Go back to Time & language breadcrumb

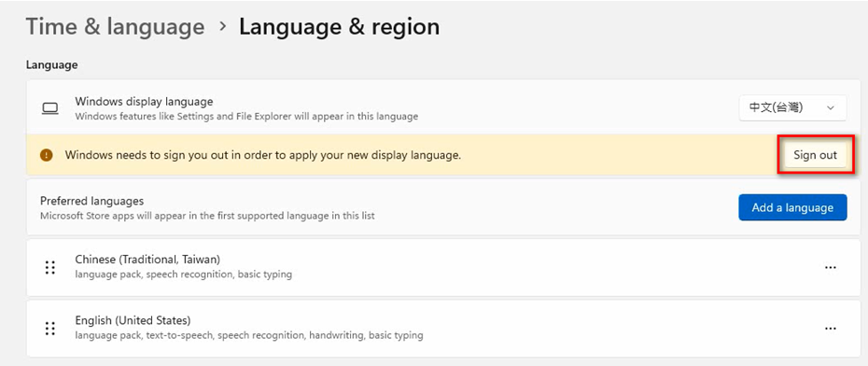coord(115,26)
